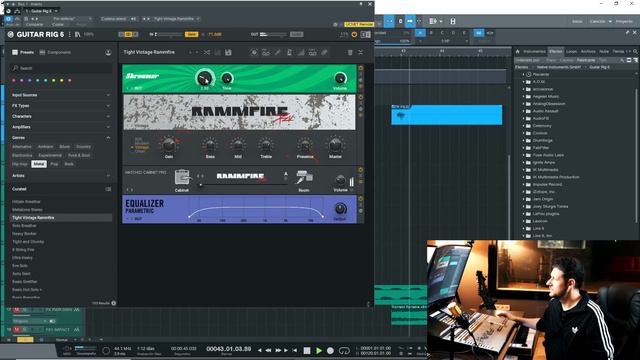640x360 pixels.
Task: Select the Rock genre tag
Action: tap(69, 164)
